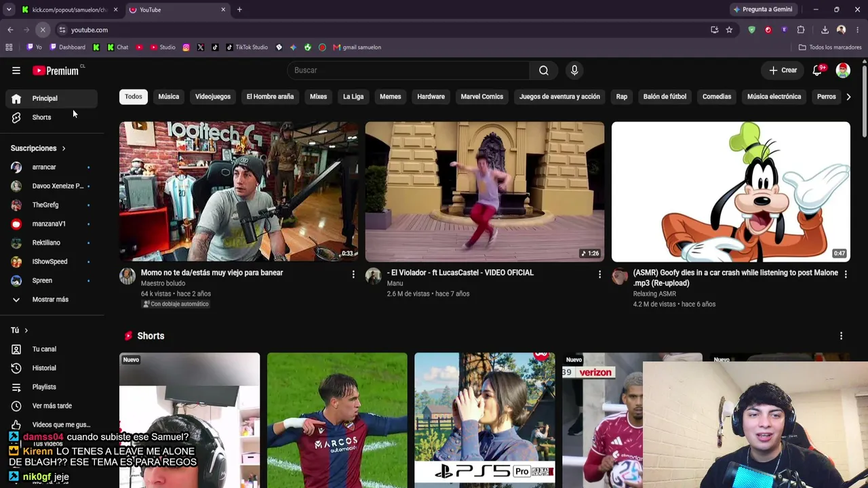The image size is (868, 488).
Task: Select the Todos filter chip
Action: tap(134, 97)
